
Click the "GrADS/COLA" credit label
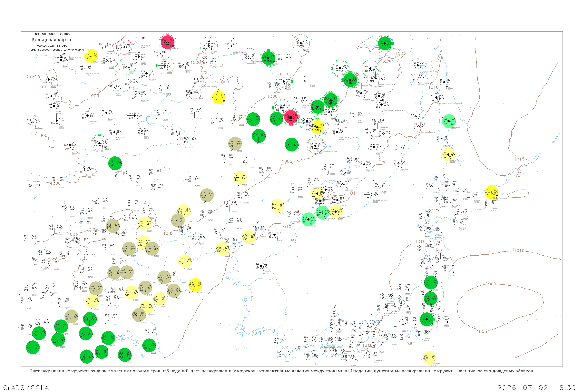pyautogui.click(x=26, y=387)
